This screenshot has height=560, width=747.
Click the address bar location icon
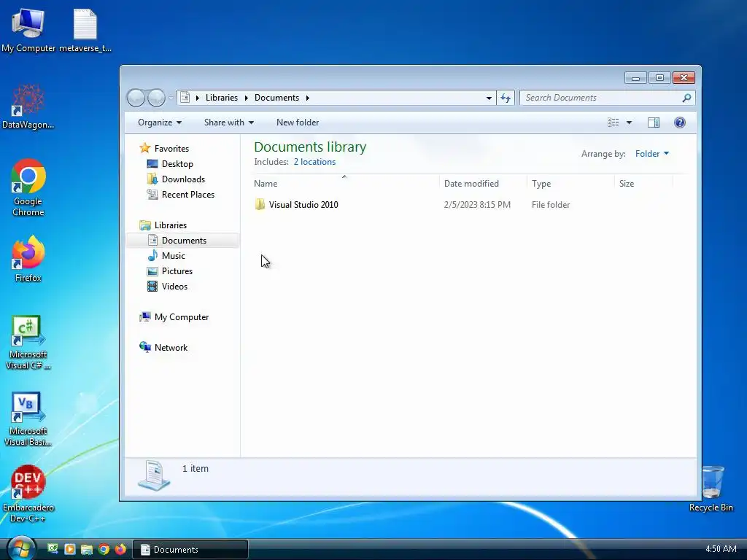185,98
